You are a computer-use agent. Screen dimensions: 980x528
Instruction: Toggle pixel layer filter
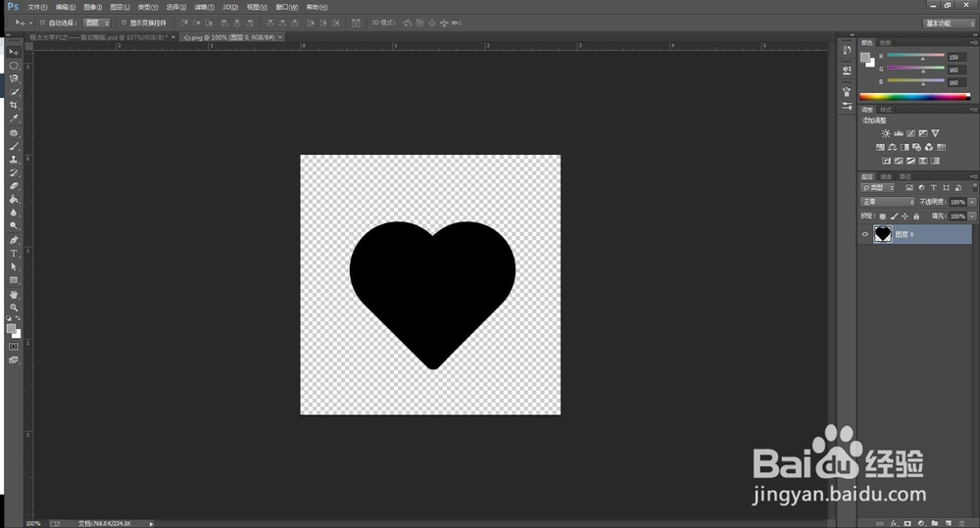click(909, 187)
